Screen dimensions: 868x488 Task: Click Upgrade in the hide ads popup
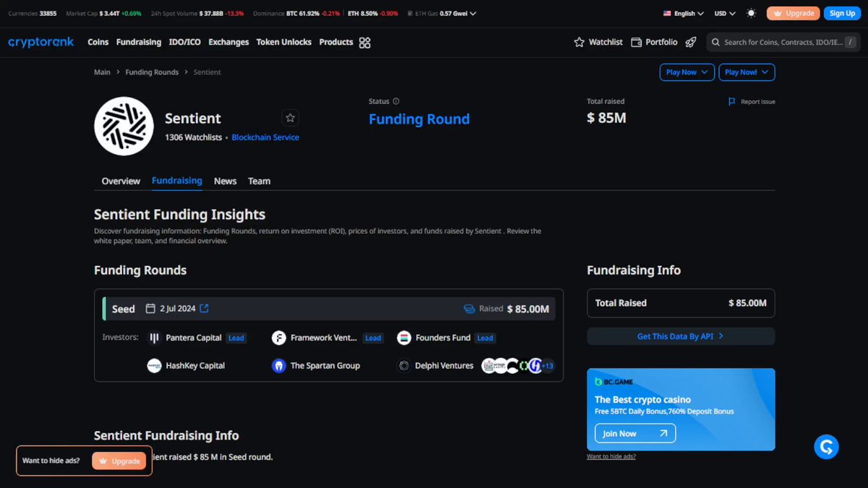point(119,461)
